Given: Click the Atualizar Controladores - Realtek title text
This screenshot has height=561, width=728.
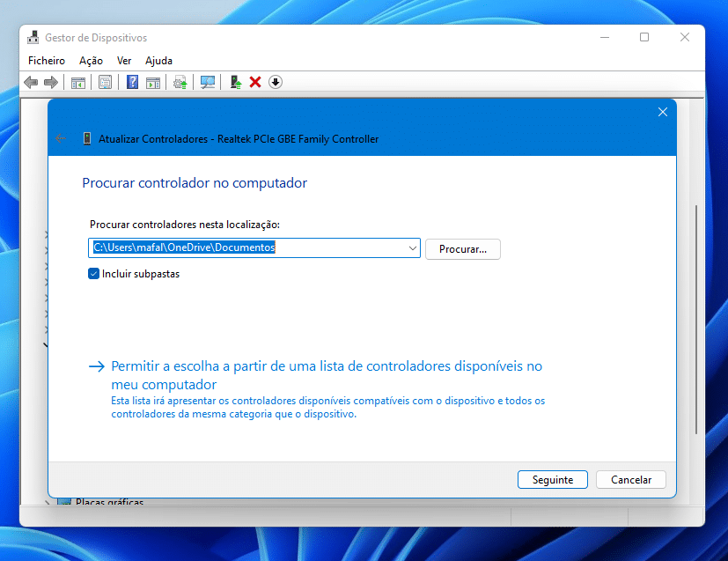Looking at the screenshot, I should [x=239, y=139].
